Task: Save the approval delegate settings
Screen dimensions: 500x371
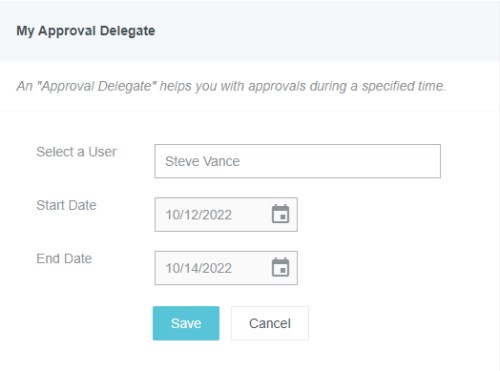Action: click(x=186, y=323)
